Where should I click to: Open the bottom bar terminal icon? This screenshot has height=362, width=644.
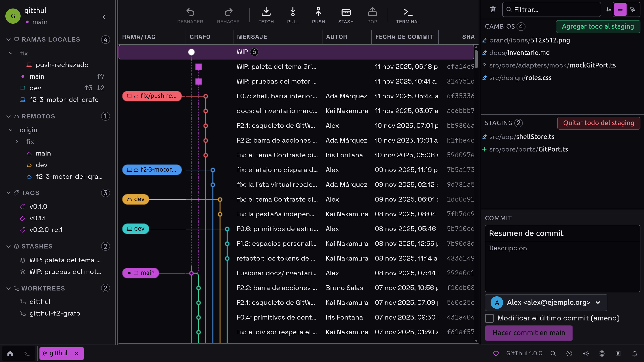[x=27, y=354]
